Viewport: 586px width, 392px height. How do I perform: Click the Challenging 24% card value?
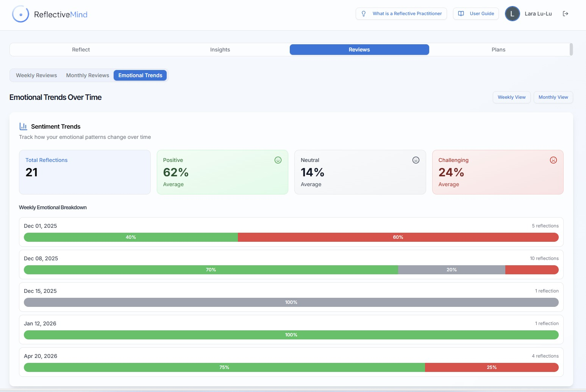pos(451,172)
